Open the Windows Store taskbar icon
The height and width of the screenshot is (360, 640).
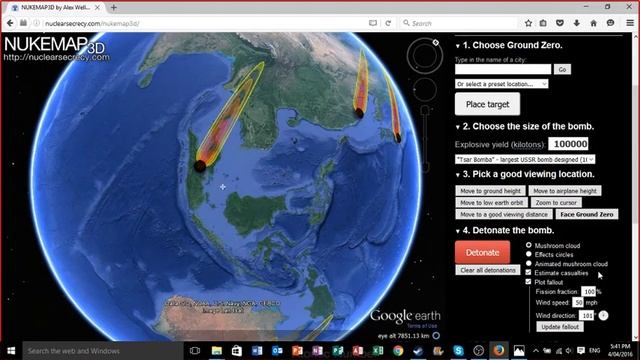point(237,351)
